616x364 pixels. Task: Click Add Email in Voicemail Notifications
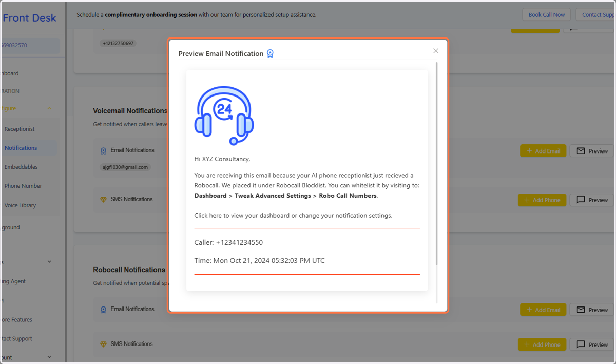(x=543, y=151)
